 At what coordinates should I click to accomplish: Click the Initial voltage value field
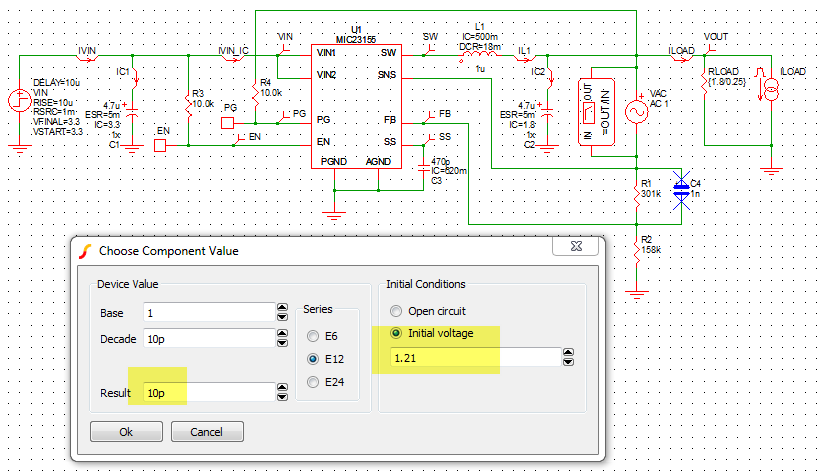coord(475,358)
